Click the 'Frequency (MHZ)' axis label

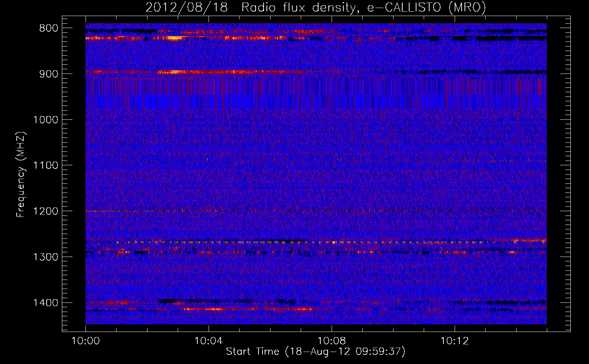coord(21,174)
